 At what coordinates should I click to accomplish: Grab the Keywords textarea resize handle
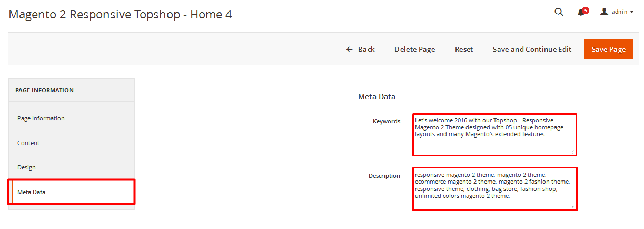click(573, 152)
